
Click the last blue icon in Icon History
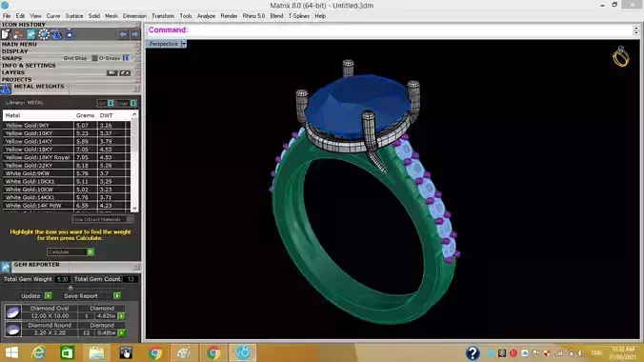click(x=70, y=34)
